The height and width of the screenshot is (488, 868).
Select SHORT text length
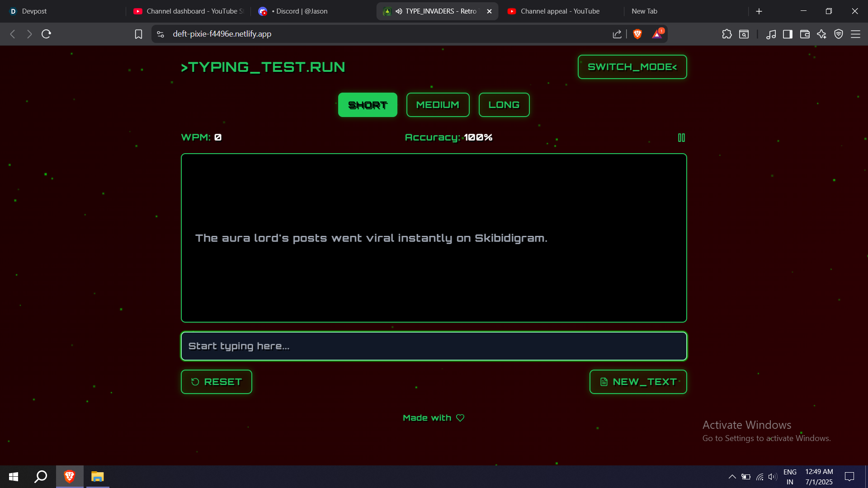pyautogui.click(x=368, y=105)
